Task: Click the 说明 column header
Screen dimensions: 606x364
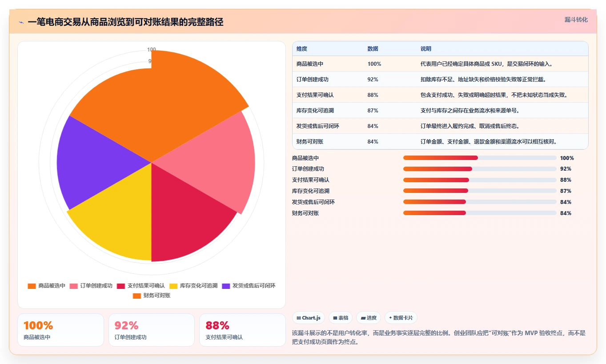Action: [426, 49]
